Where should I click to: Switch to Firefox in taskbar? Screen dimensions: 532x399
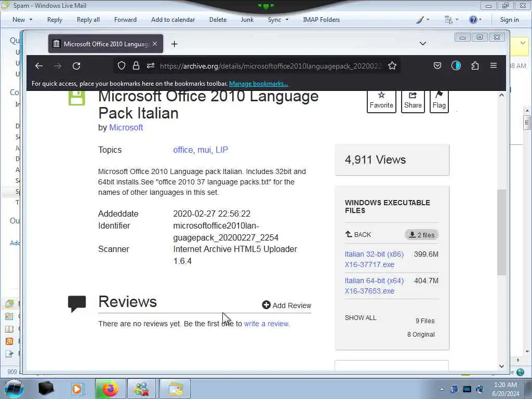110,389
